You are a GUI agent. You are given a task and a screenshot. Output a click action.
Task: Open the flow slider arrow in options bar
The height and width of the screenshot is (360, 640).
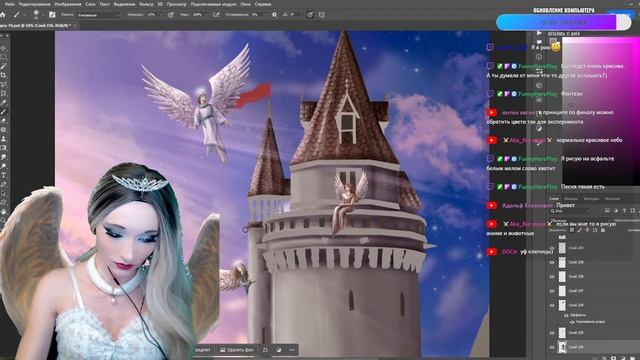(207, 15)
